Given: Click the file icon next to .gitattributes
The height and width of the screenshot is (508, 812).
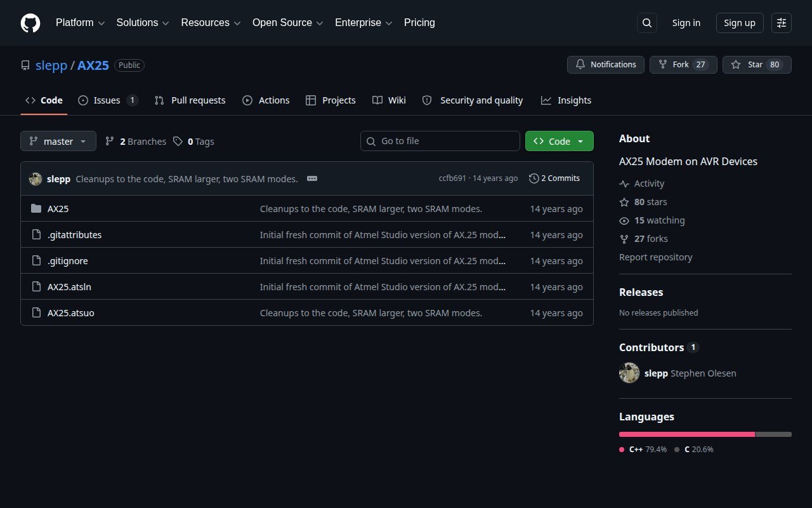Looking at the screenshot, I should pos(36,234).
